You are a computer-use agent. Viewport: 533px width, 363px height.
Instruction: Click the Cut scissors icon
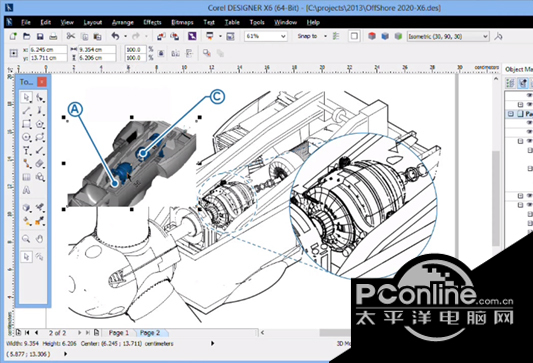[70, 36]
